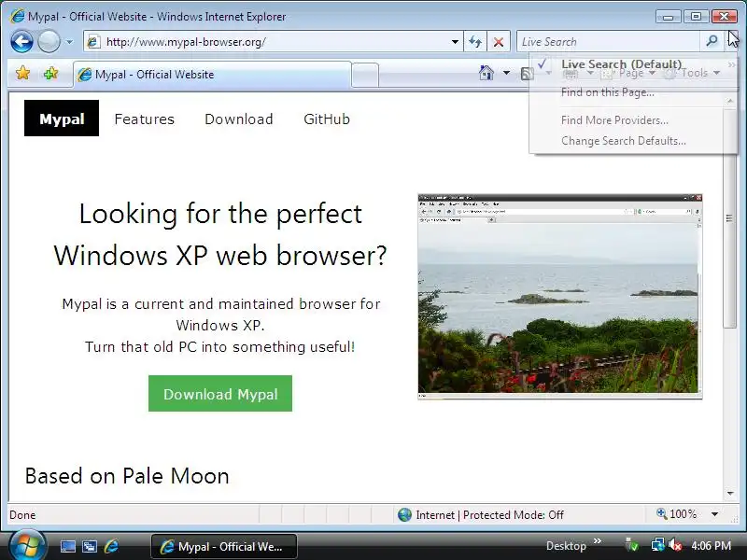Click the Mypal browser screenshot image
747x560 pixels.
(x=559, y=296)
